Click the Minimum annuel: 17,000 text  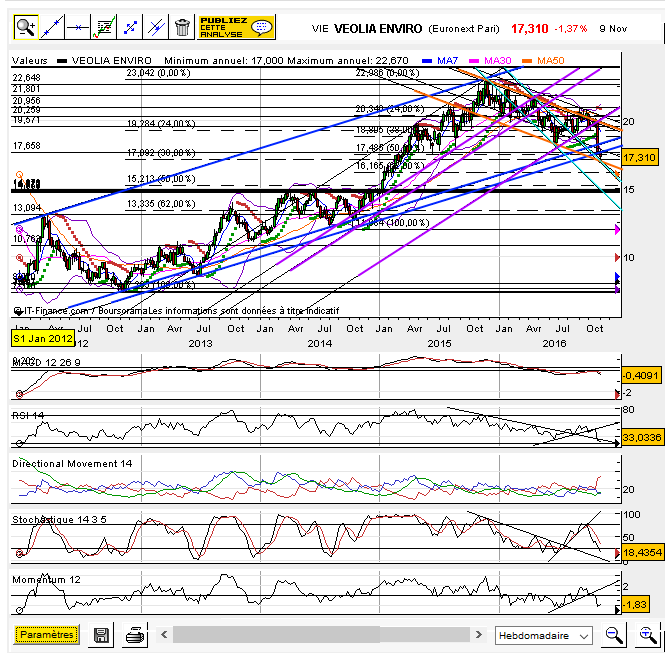tap(224, 61)
